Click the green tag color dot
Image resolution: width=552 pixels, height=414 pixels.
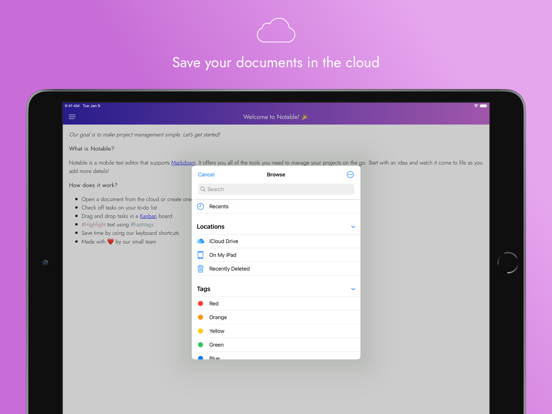point(200,345)
